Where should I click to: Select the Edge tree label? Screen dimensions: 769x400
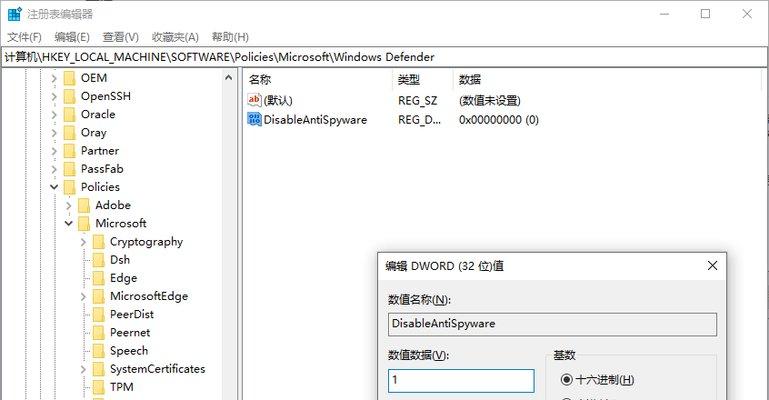click(x=124, y=278)
